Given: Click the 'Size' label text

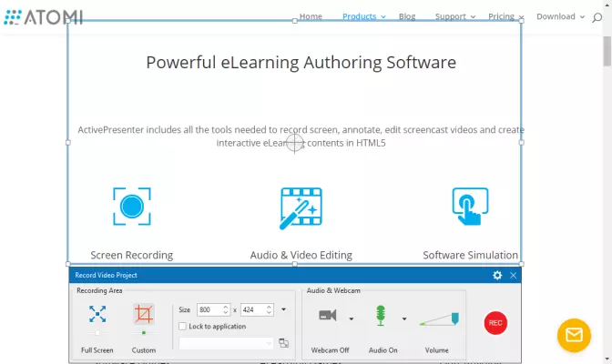Looking at the screenshot, I should click(x=185, y=309).
